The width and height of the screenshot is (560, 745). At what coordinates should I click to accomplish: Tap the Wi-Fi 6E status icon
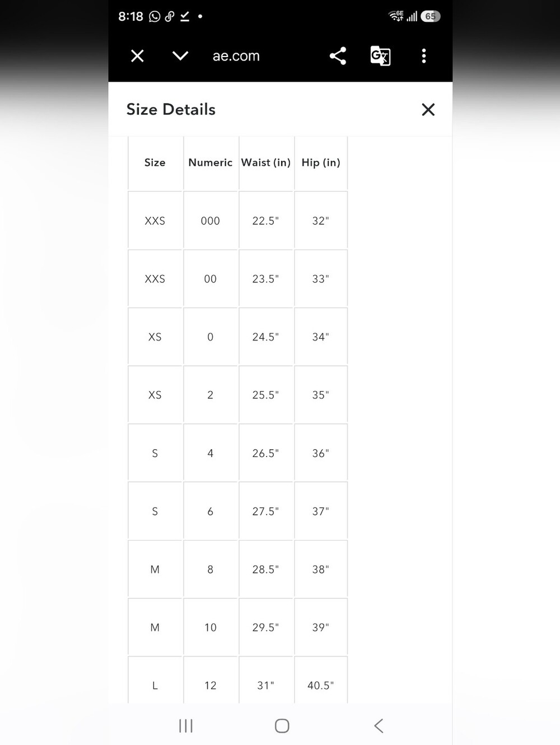(x=396, y=16)
